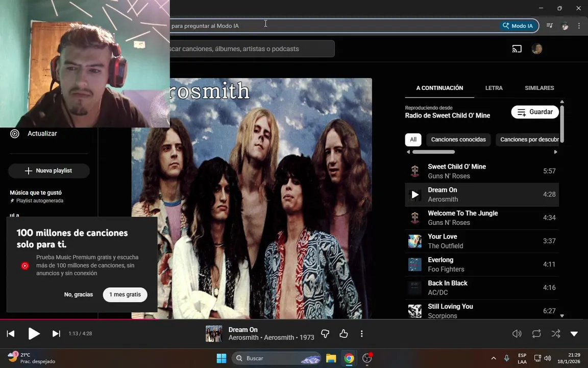Click Your Love album thumbnail
This screenshot has width=588, height=368.
click(x=415, y=241)
